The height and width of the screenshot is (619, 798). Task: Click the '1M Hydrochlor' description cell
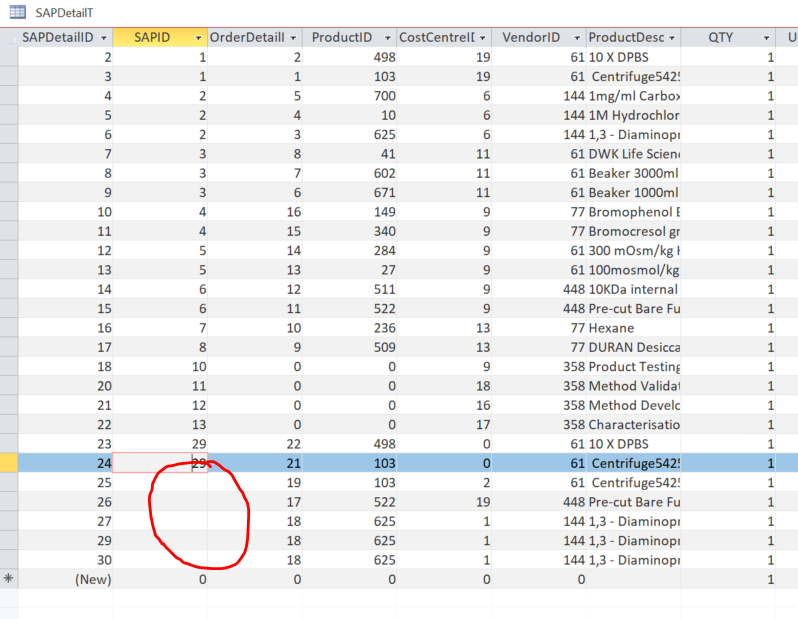(x=633, y=115)
